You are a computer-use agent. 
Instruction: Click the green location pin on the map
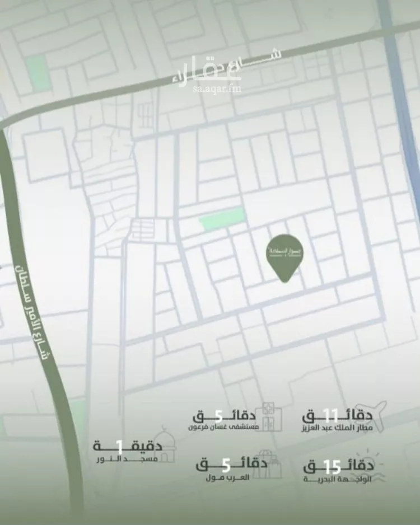pyautogui.click(x=284, y=256)
